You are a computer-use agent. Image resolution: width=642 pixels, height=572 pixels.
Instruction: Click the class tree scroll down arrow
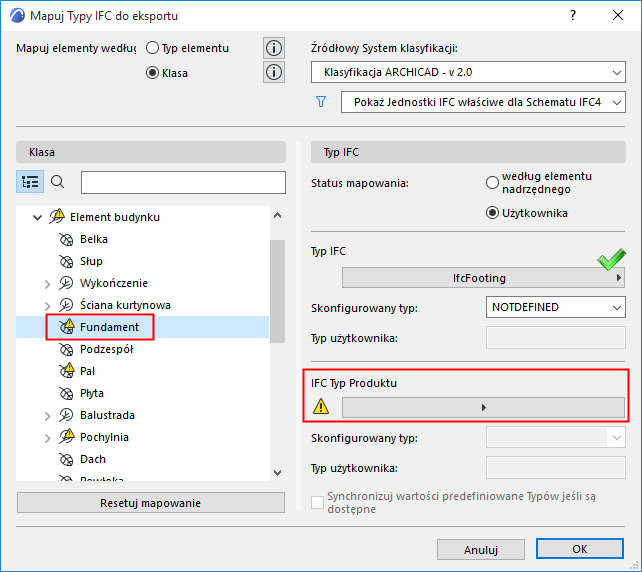point(278,473)
